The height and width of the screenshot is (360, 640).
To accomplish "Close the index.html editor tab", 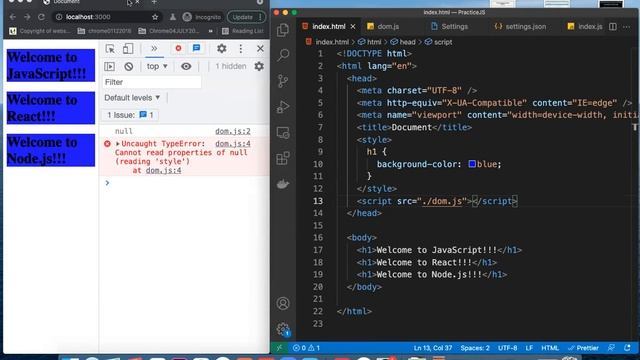I will 353,27.
